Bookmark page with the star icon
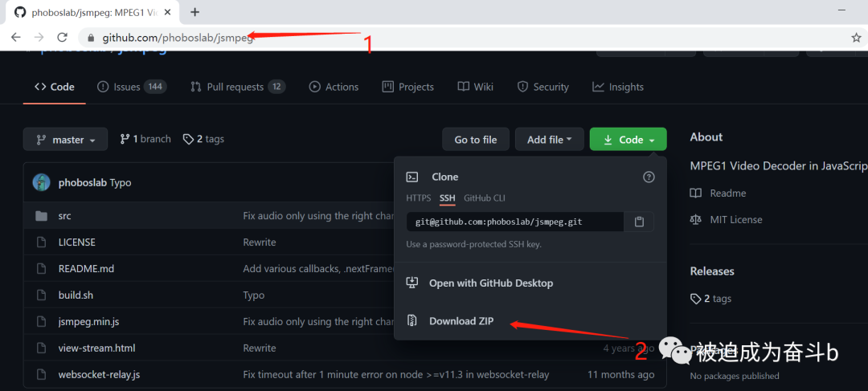 coord(857,38)
